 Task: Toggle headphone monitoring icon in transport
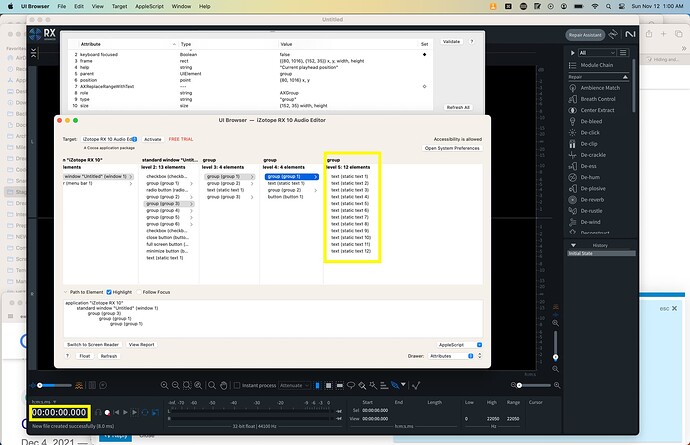click(x=98, y=412)
